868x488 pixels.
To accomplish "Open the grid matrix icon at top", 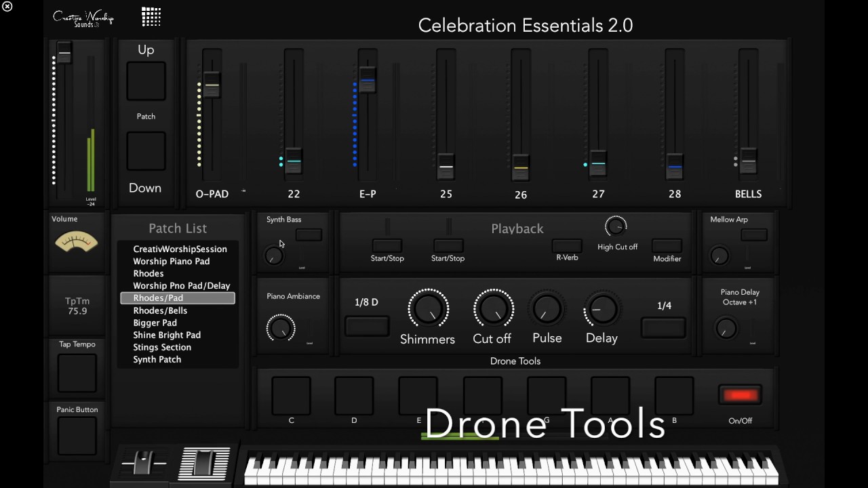I will coord(151,17).
